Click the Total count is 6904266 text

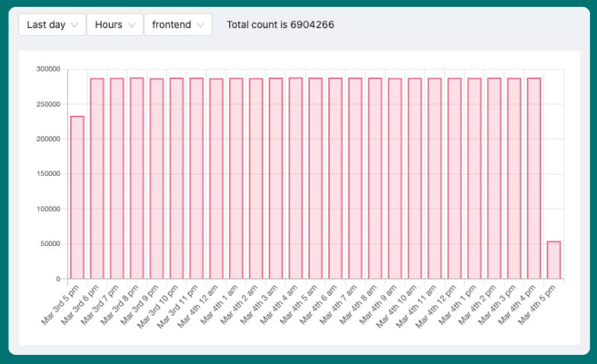click(x=280, y=24)
